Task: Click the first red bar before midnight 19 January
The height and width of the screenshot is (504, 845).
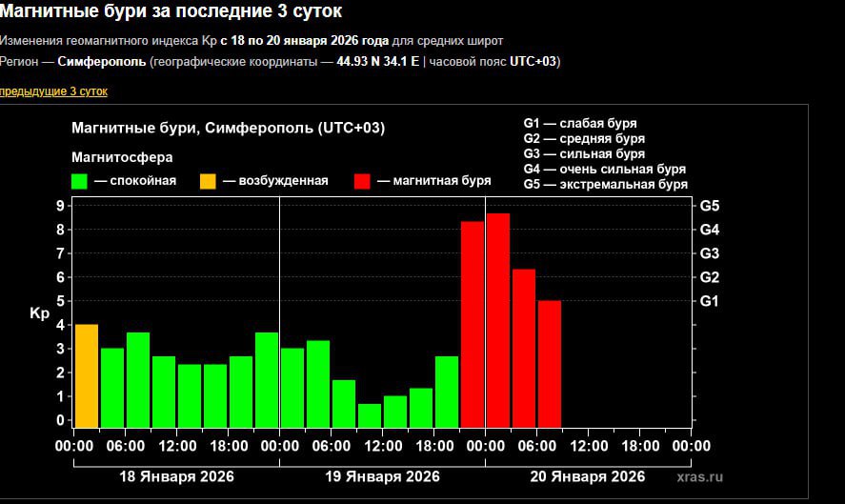Action: 473,324
